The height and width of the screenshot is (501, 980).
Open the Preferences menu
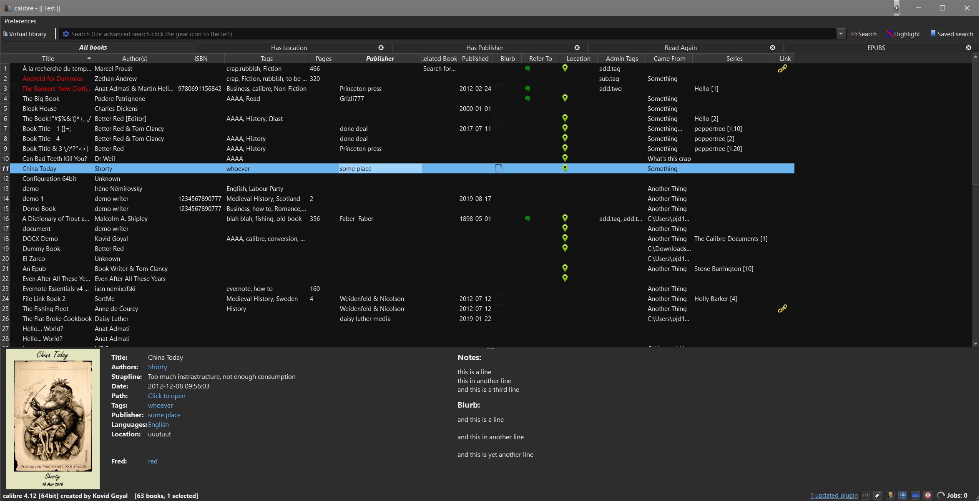[x=20, y=21]
